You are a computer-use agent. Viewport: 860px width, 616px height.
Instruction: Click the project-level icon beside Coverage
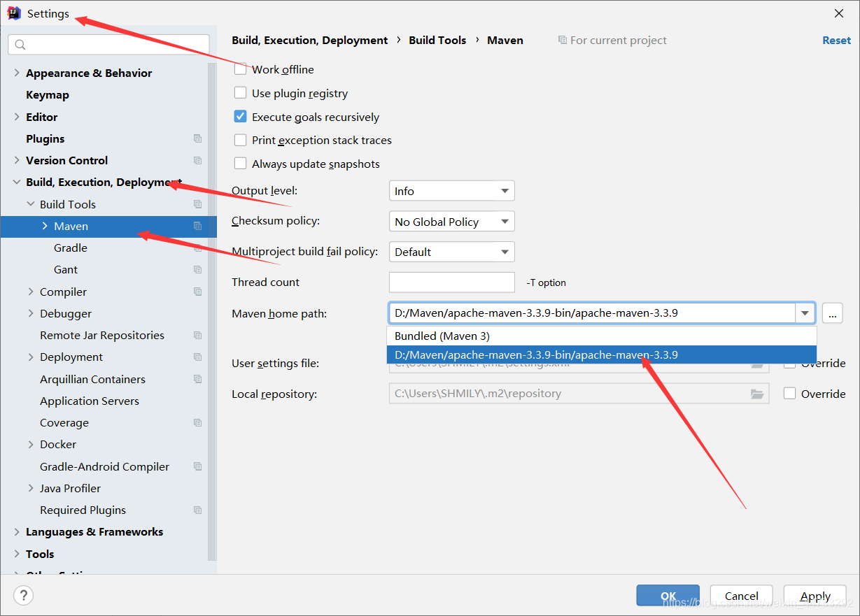click(198, 422)
